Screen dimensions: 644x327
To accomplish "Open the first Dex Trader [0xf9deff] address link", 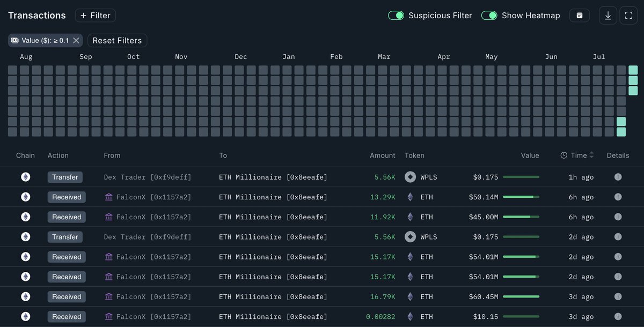I will click(148, 177).
